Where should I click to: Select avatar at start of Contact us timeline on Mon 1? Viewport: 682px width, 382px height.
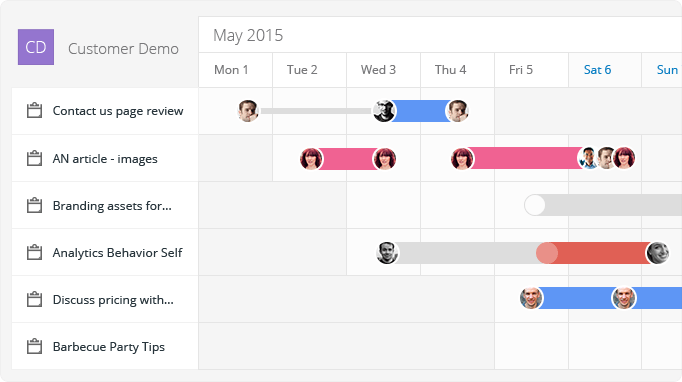click(248, 111)
